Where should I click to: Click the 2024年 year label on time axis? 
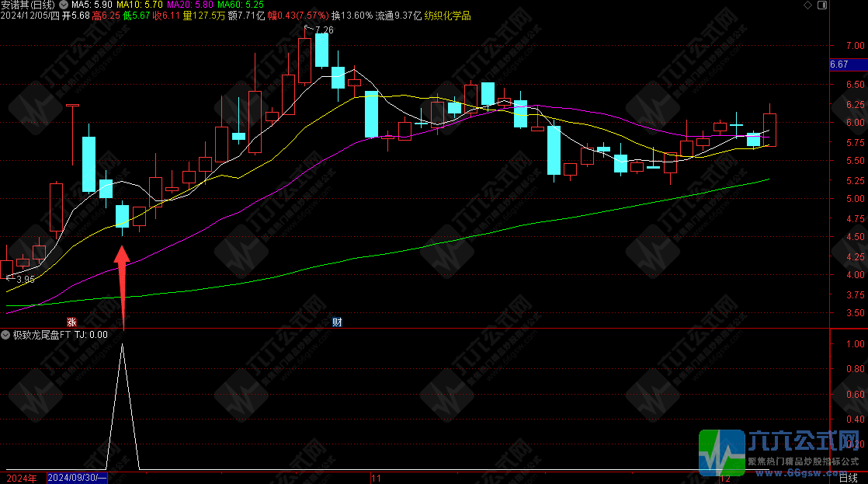click(22, 478)
